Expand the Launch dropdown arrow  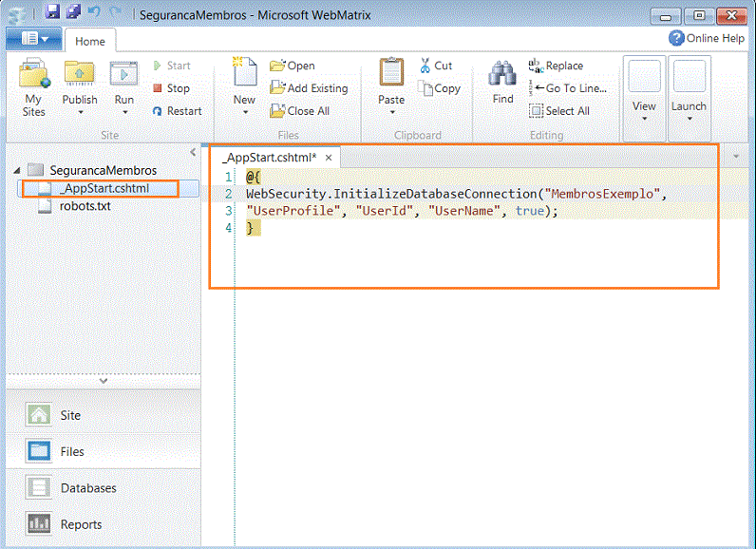pos(690,119)
